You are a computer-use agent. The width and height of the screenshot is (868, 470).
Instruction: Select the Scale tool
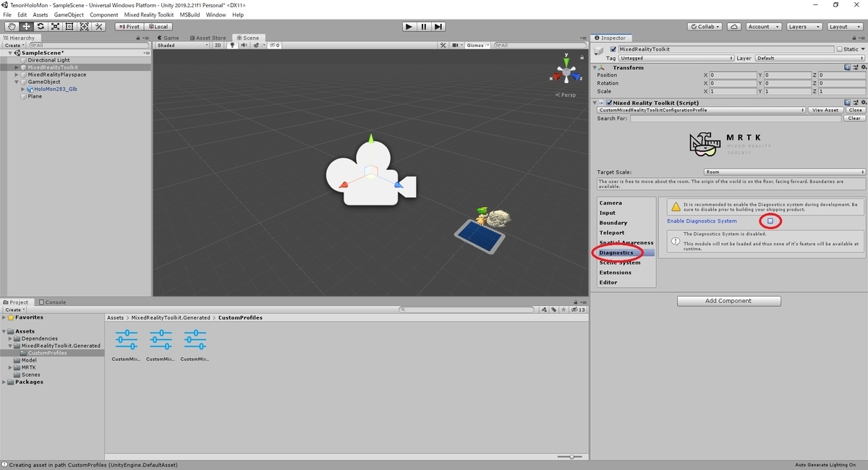point(55,27)
